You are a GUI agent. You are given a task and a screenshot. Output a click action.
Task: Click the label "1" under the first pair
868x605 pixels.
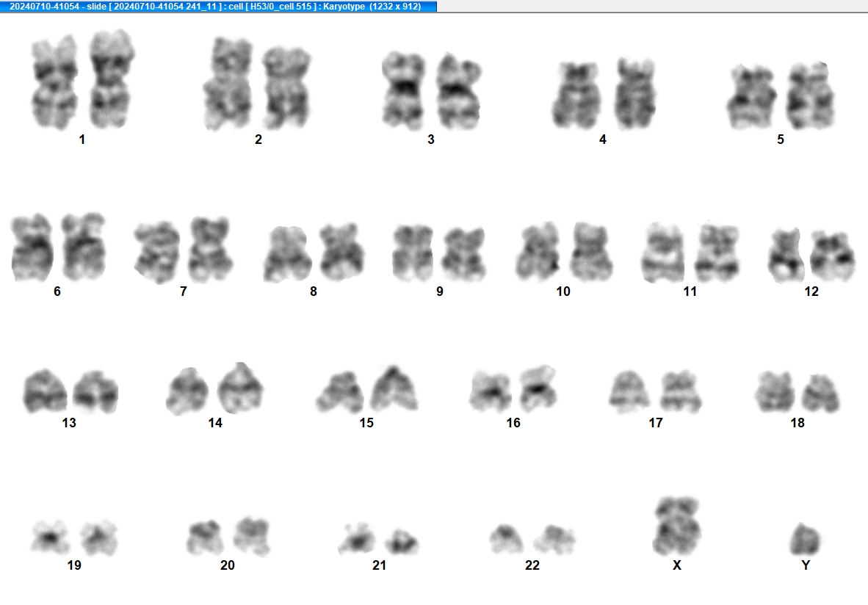click(x=82, y=140)
